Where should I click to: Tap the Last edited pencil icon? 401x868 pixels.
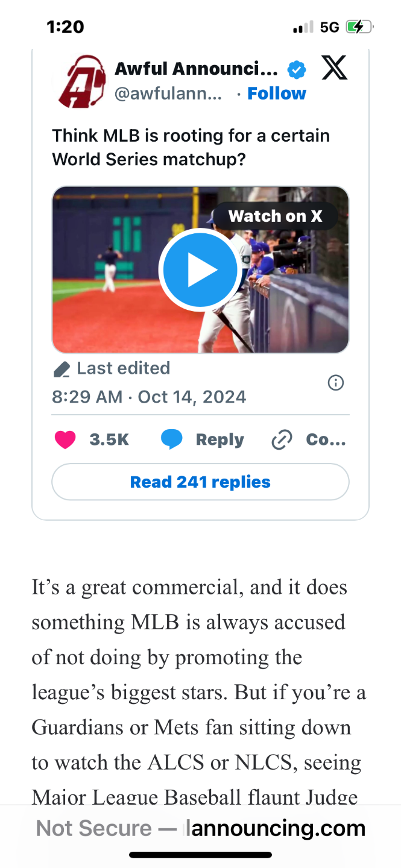pos(62,369)
